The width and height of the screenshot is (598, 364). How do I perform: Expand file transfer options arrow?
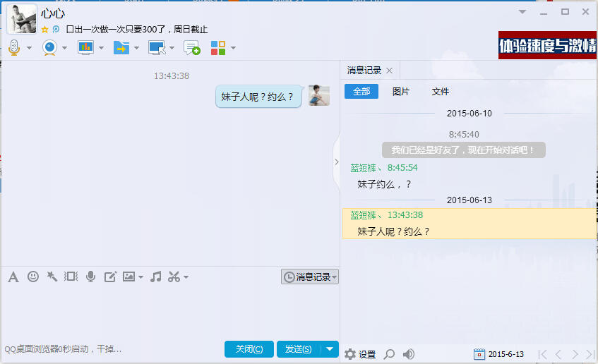136,48
